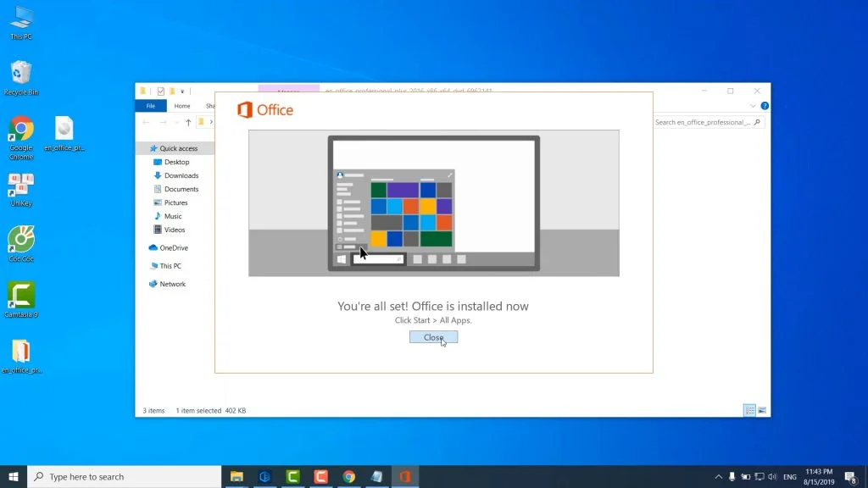Screen dimensions: 868x488
Task: Show hidden system tray icons
Action: pos(719,476)
